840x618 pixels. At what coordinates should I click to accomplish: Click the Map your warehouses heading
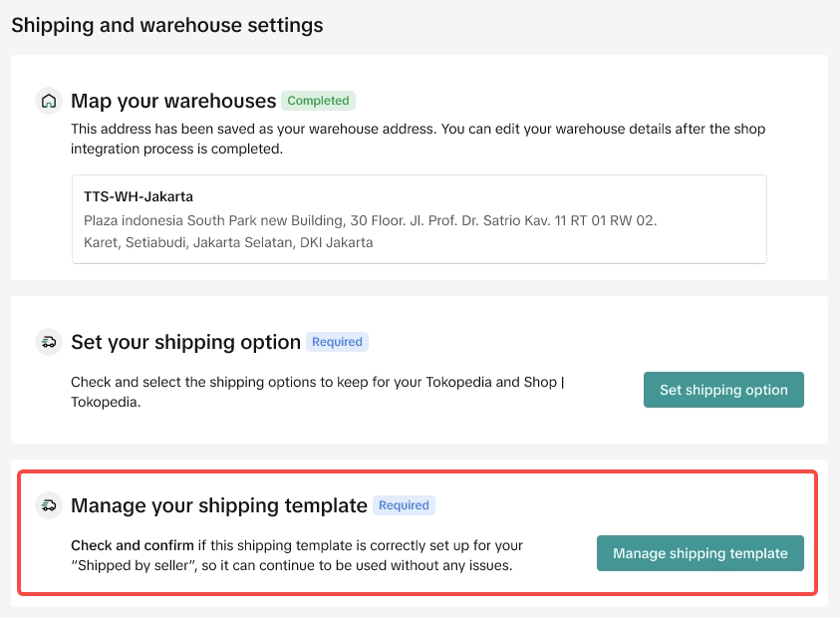[x=173, y=101]
